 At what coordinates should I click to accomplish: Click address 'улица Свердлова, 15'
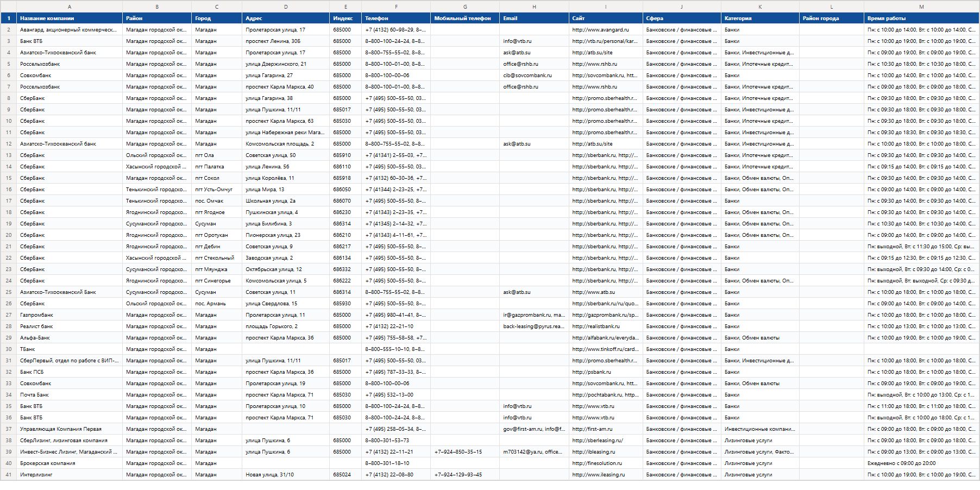coord(286,303)
